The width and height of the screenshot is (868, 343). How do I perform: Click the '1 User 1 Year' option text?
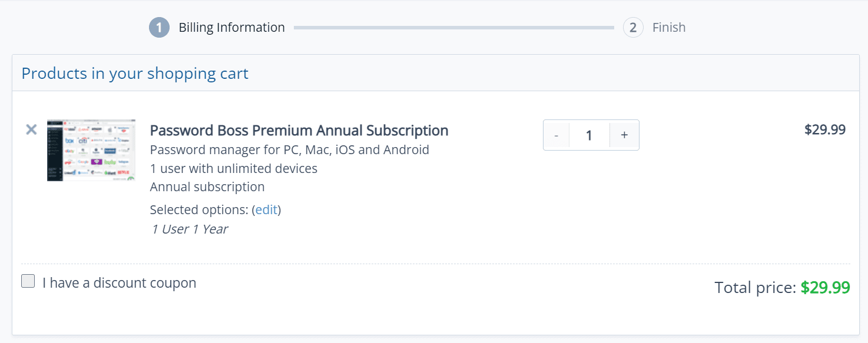point(190,229)
